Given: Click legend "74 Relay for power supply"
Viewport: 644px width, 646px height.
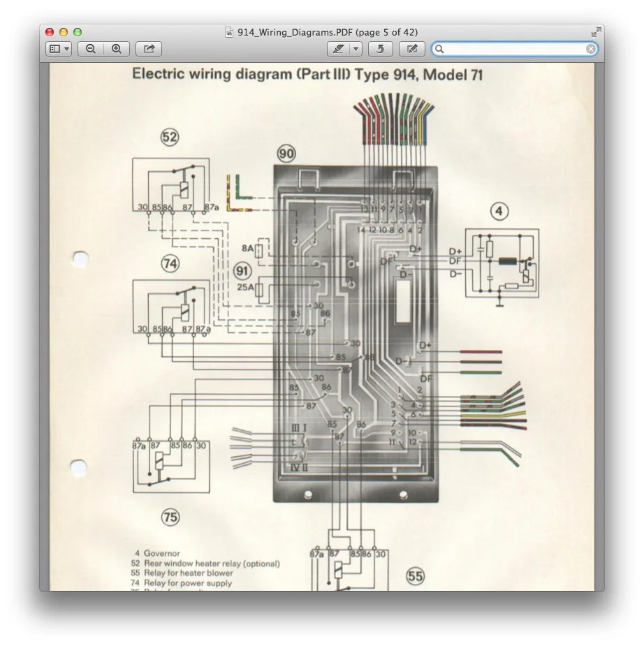Looking at the screenshot, I should pos(182,583).
